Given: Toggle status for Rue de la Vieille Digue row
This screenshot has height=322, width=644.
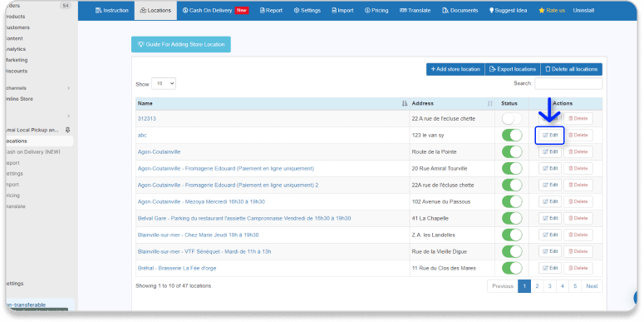Looking at the screenshot, I should [x=512, y=251].
